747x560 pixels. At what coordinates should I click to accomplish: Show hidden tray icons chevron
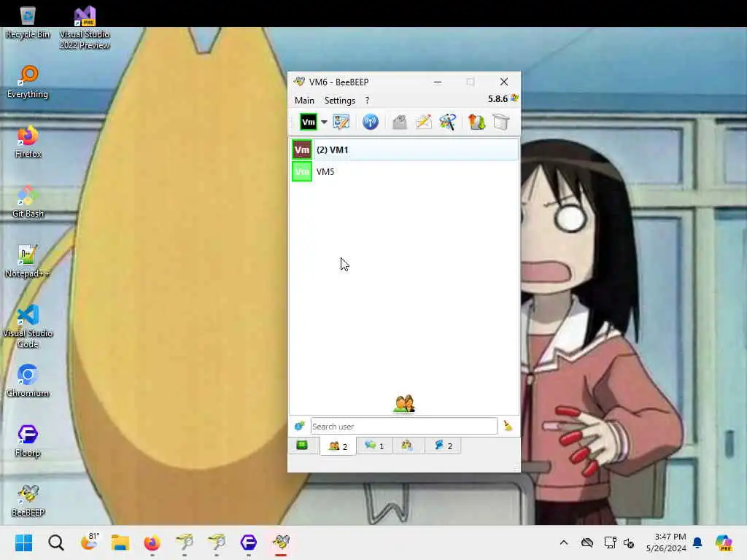coord(564,542)
